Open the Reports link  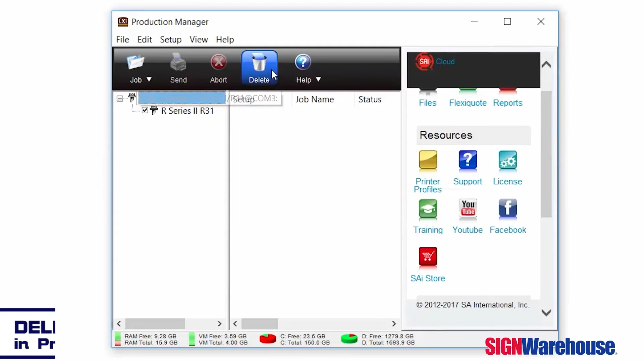click(x=507, y=103)
